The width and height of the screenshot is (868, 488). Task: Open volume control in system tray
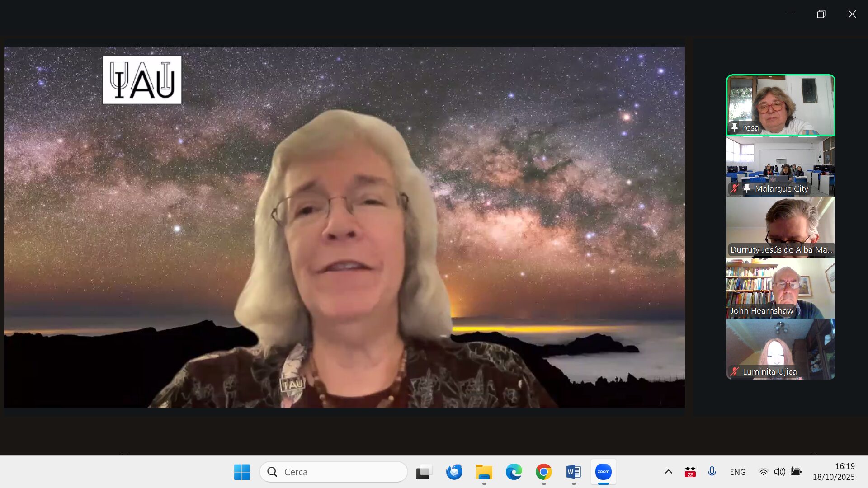point(779,472)
